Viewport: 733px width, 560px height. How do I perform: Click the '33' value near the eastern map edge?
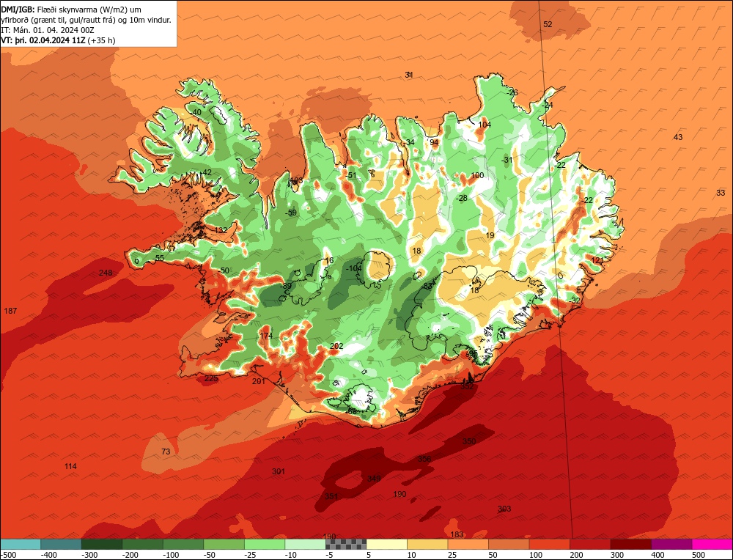click(x=721, y=193)
